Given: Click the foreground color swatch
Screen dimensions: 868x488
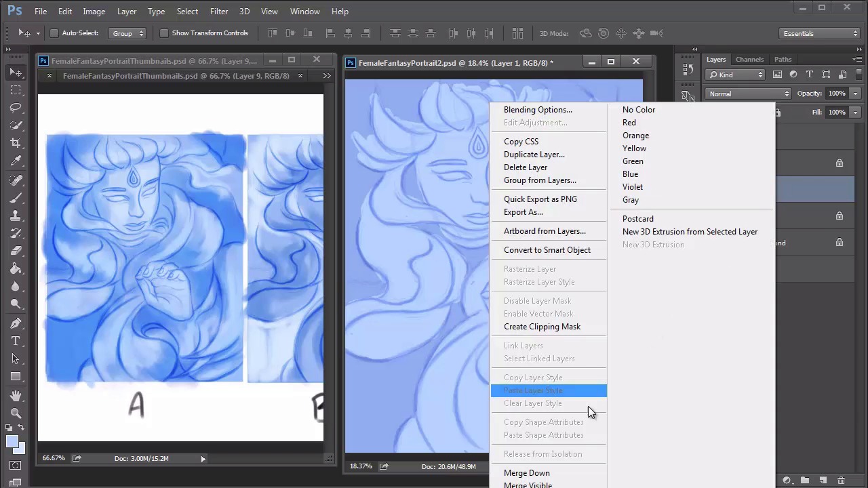Looking at the screenshot, I should pos(12,442).
